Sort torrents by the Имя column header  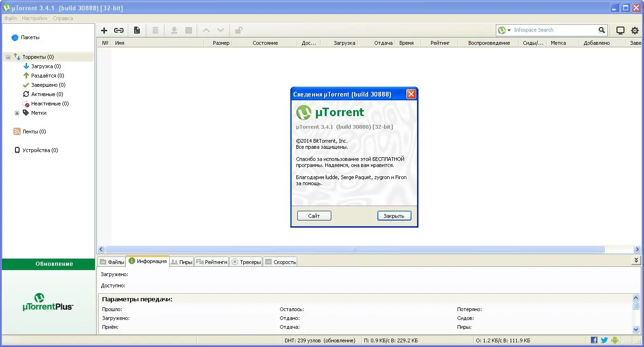(158, 43)
